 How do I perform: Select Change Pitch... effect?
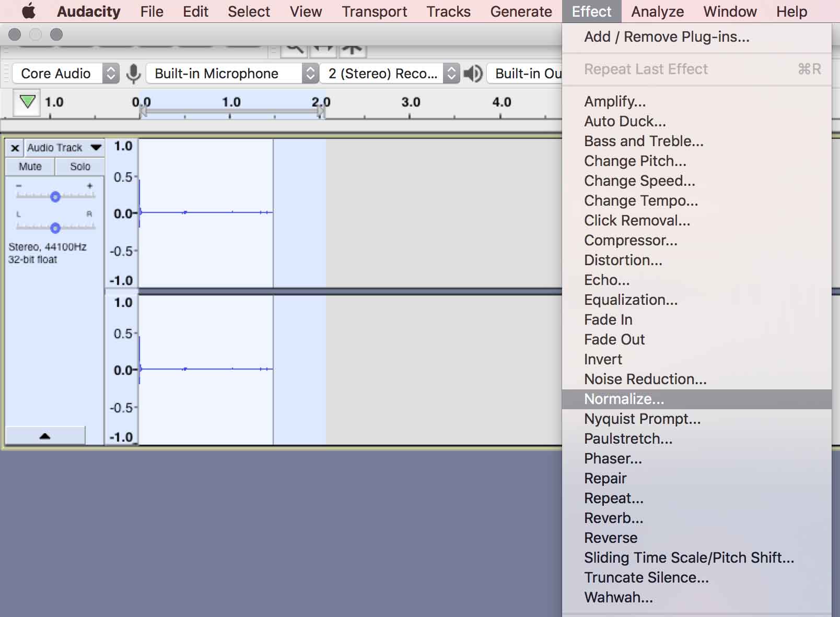[696, 161]
